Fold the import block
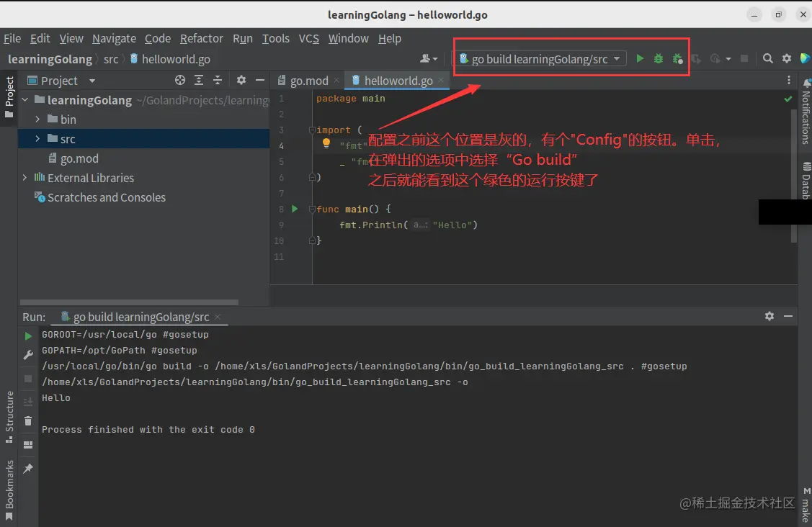Screen dimensions: 812x527 pos(312,130)
